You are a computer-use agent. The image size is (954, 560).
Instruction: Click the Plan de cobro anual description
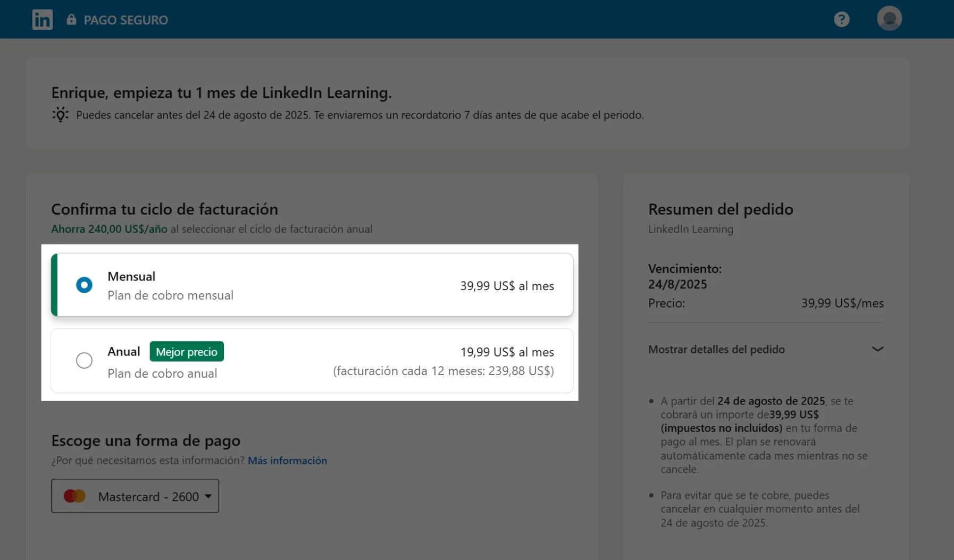(x=162, y=374)
